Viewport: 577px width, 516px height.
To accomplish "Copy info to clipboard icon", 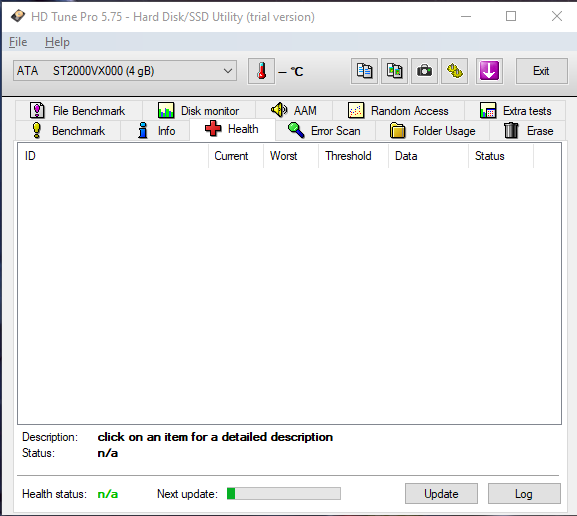I will (364, 71).
